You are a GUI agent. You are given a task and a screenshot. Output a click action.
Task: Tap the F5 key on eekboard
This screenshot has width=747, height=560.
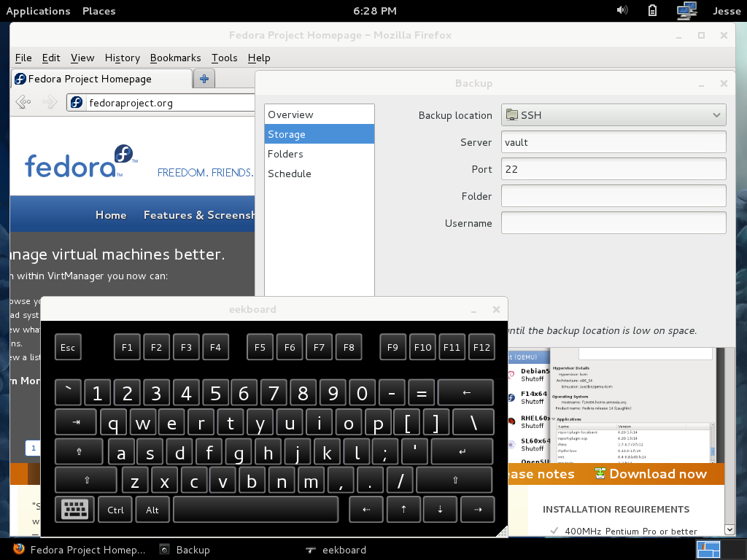260,347
